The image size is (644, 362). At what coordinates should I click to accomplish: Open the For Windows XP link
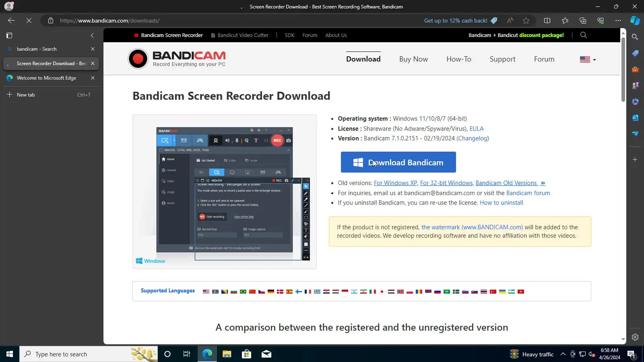click(395, 183)
